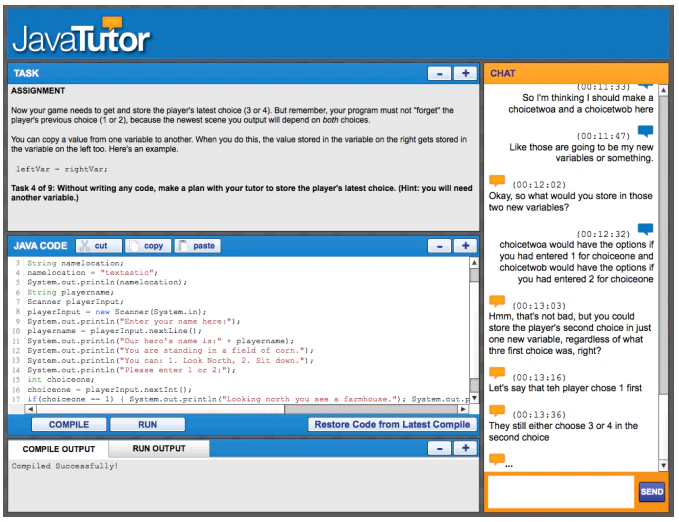Click code line with 'Please enter 1 or 2:'
The width and height of the screenshot is (679, 522).
click(131, 370)
